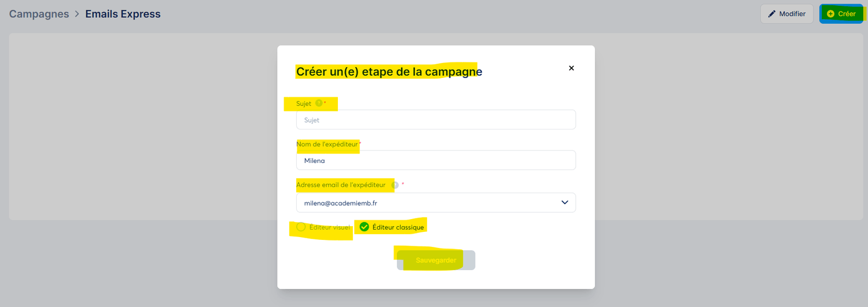
Task: Click into the Sujet input field
Action: (x=436, y=120)
